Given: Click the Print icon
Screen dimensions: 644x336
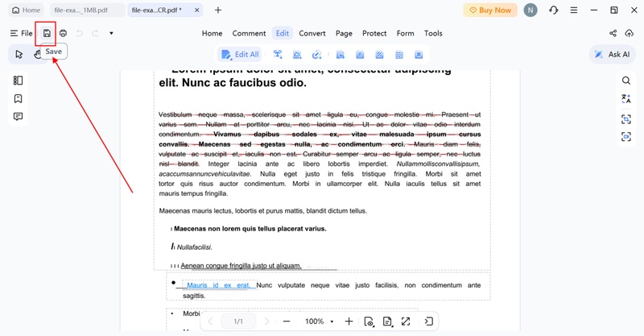Looking at the screenshot, I should [63, 33].
